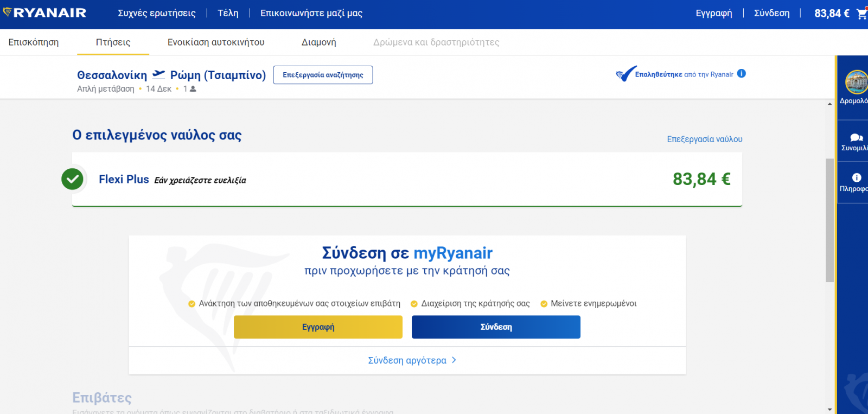868x414 pixels.
Task: Click the Επεξεργασία αναζήτησης button
Action: [x=323, y=75]
